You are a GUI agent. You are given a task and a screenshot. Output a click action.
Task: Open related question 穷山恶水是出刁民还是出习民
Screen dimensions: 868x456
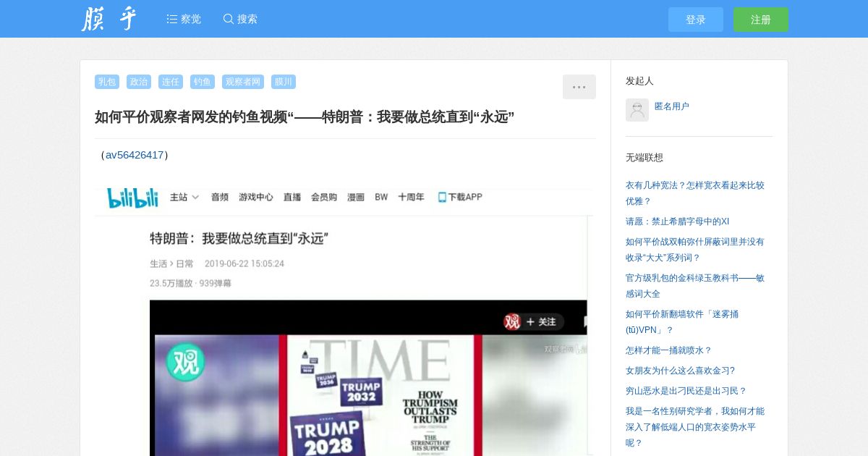(686, 391)
